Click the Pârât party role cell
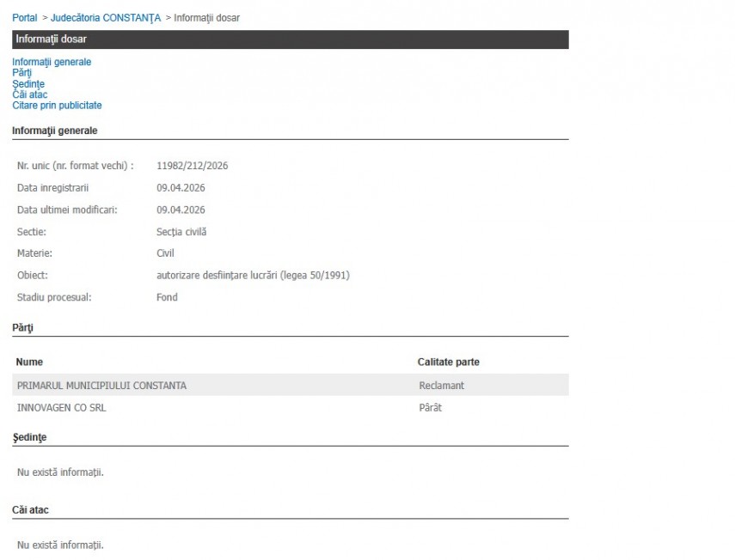Image resolution: width=735 pixels, height=560 pixels. pos(430,408)
